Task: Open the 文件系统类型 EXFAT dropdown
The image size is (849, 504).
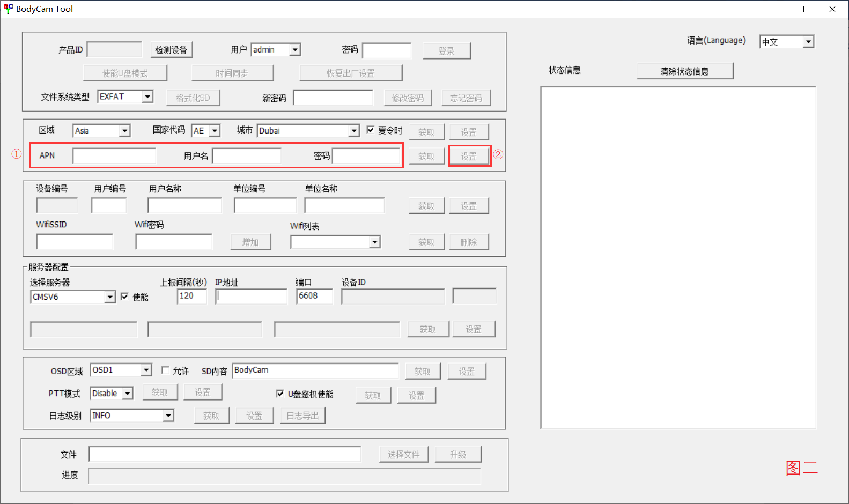Action: (147, 97)
